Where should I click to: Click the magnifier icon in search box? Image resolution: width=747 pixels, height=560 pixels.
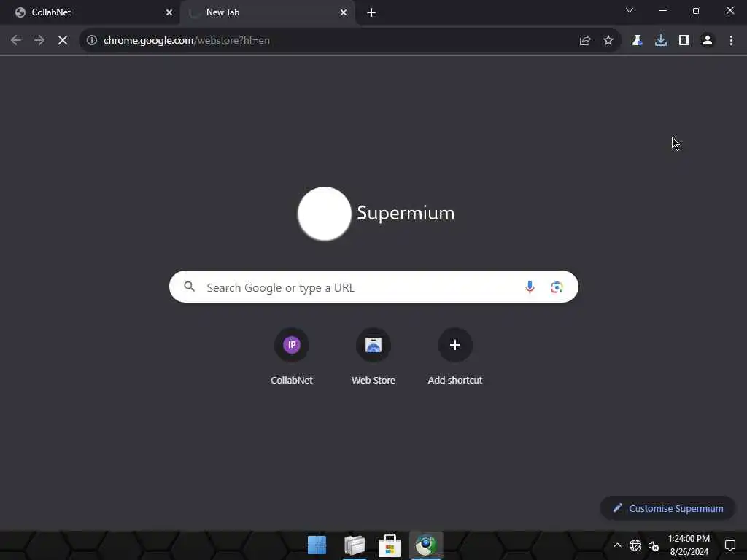tap(189, 287)
